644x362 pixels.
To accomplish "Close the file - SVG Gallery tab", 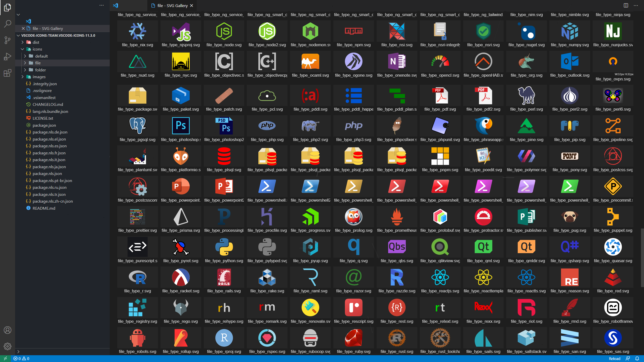I will [191, 6].
